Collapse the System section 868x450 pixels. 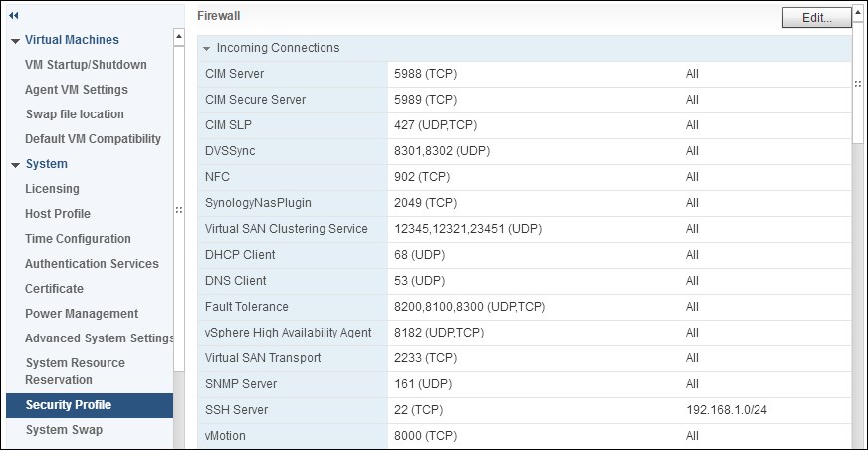click(16, 165)
